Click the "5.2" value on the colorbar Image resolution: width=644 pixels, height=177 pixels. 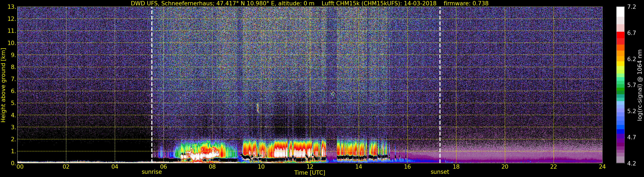click(x=632, y=111)
